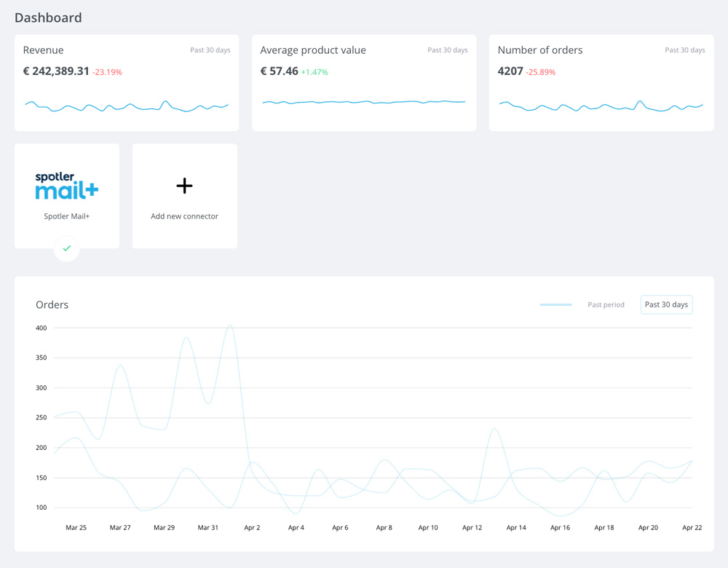728x568 pixels.
Task: Select the Mar 31 marker on chart axis
Action: point(208,528)
